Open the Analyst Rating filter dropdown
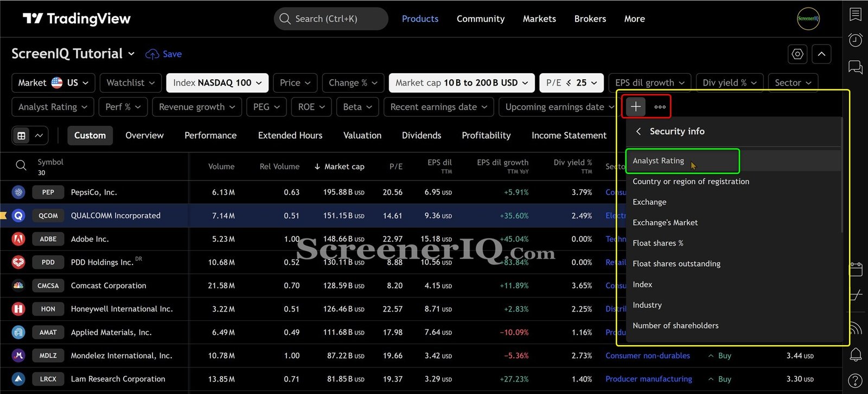868x394 pixels. click(53, 107)
